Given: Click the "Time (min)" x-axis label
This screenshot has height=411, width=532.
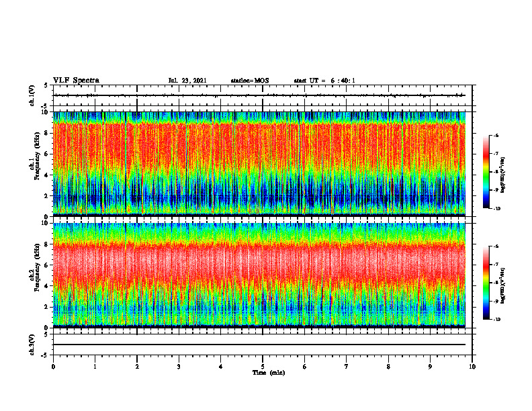Looking at the screenshot, I should pos(269,373).
